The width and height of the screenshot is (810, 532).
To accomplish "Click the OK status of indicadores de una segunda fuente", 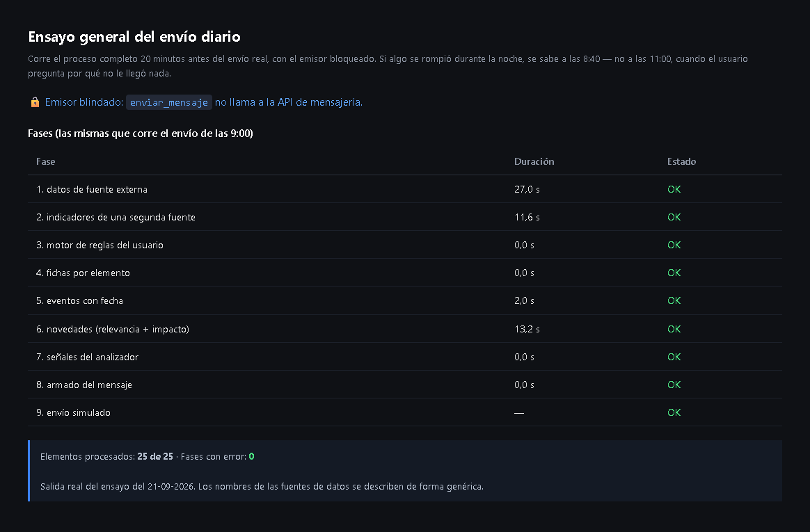I will [x=674, y=217].
